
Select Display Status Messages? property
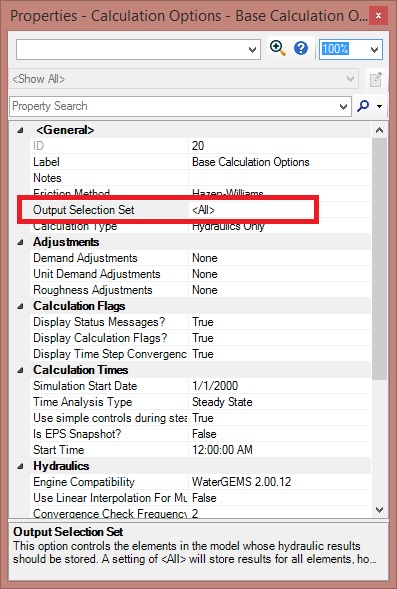(x=99, y=322)
